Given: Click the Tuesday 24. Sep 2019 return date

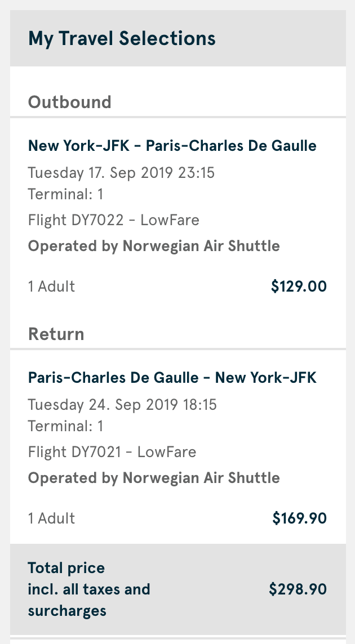Looking at the screenshot, I should point(122,404).
